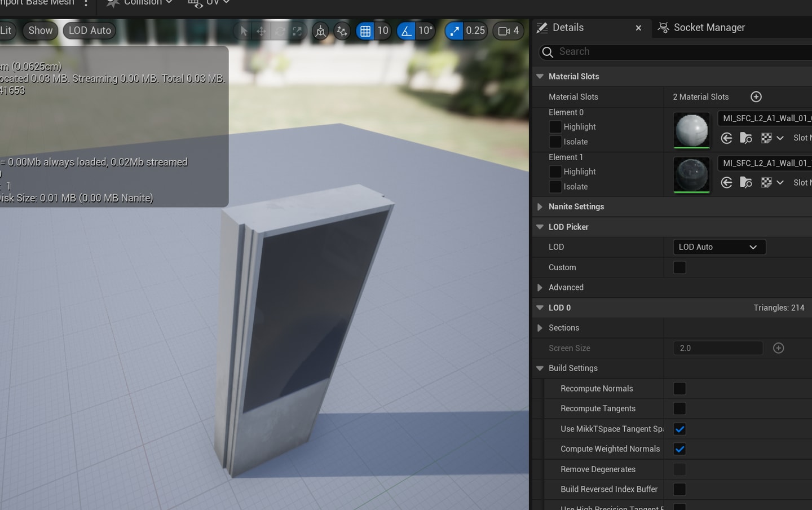Click the Socket Manager tab icon
This screenshot has width=812, height=510.
[x=664, y=28]
